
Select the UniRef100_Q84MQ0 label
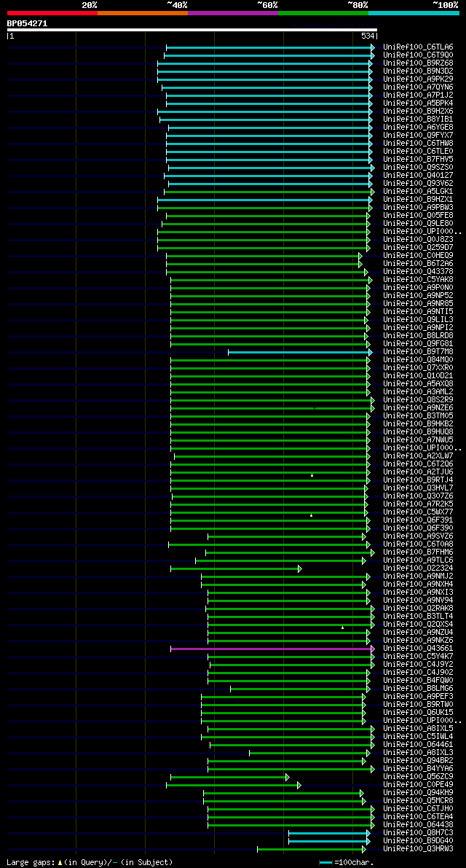(418, 360)
